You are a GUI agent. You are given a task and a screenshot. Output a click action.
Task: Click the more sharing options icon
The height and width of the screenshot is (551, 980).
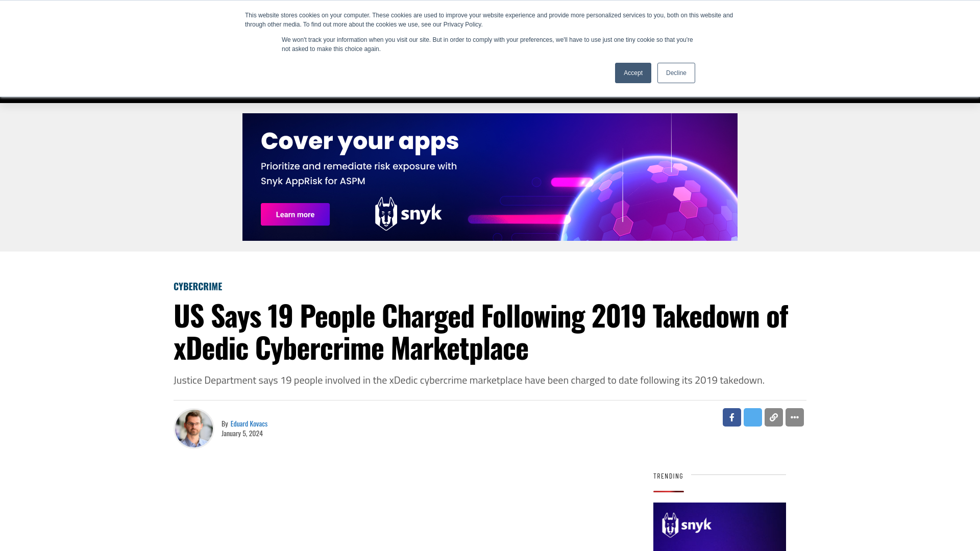[794, 417]
